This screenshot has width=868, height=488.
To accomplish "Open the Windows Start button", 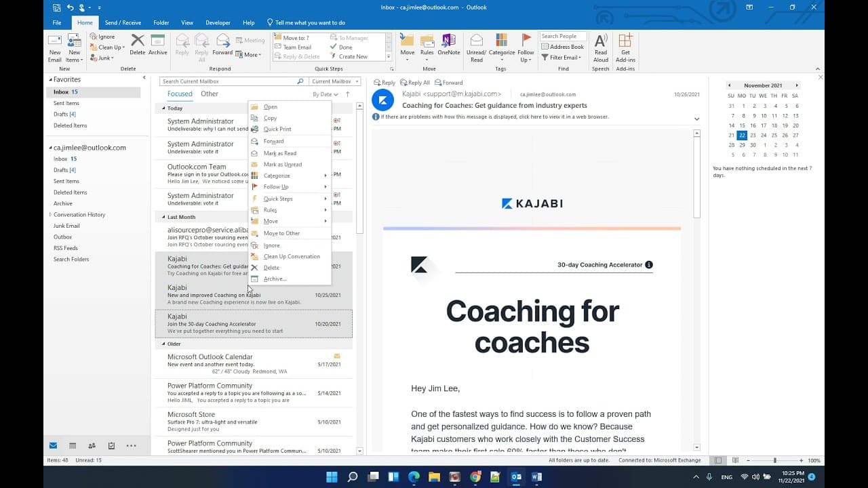I will (x=332, y=476).
